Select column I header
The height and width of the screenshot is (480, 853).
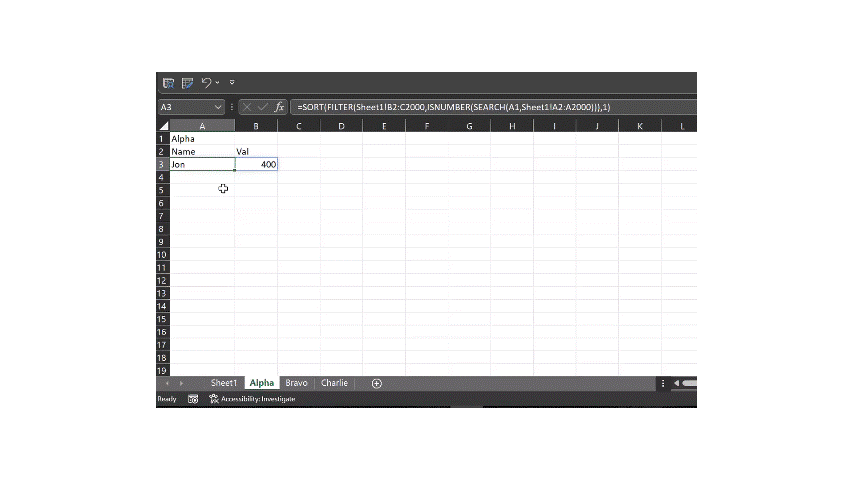[554, 126]
